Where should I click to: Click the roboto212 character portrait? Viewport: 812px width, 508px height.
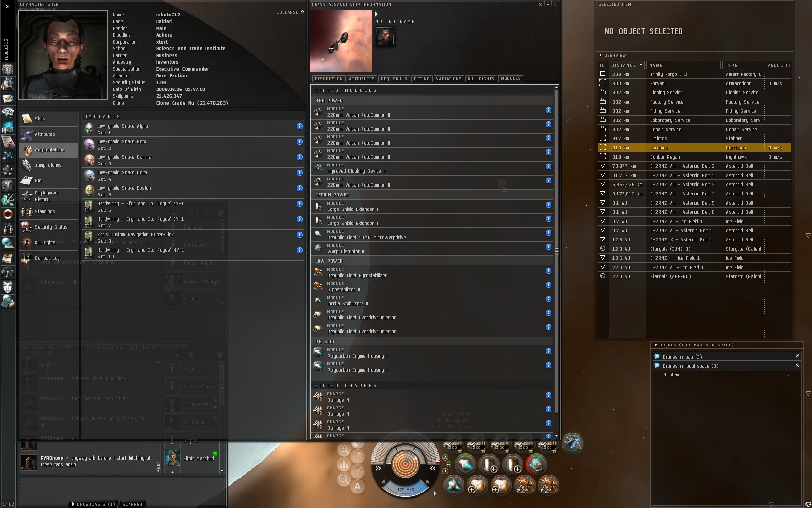(x=63, y=55)
